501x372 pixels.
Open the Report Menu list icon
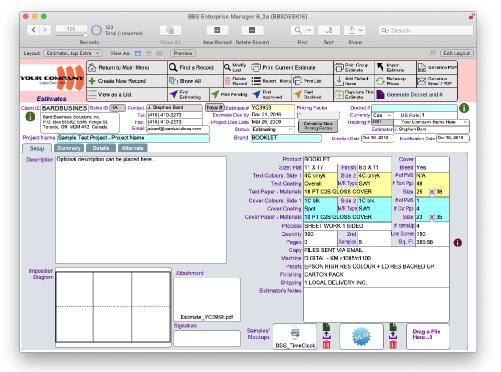(x=256, y=81)
